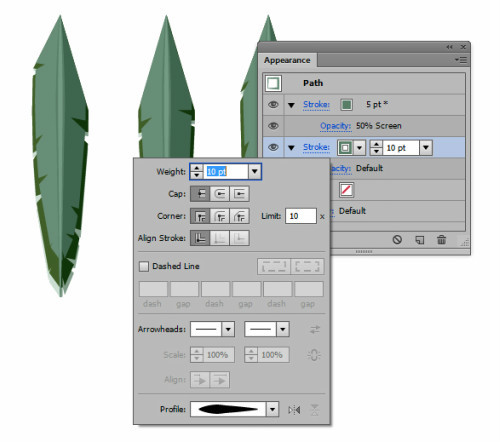Image resolution: width=500 pixels, height=442 pixels.
Task: Toggle visibility of 50% Screen opacity row
Action: point(273,126)
